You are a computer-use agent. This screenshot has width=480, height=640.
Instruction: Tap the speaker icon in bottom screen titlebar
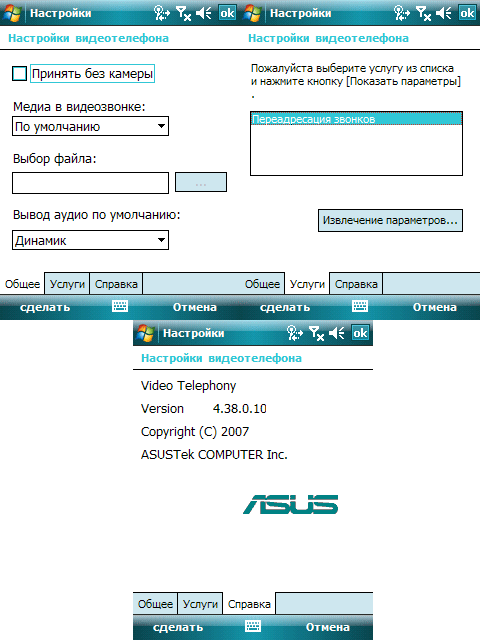coord(337,333)
